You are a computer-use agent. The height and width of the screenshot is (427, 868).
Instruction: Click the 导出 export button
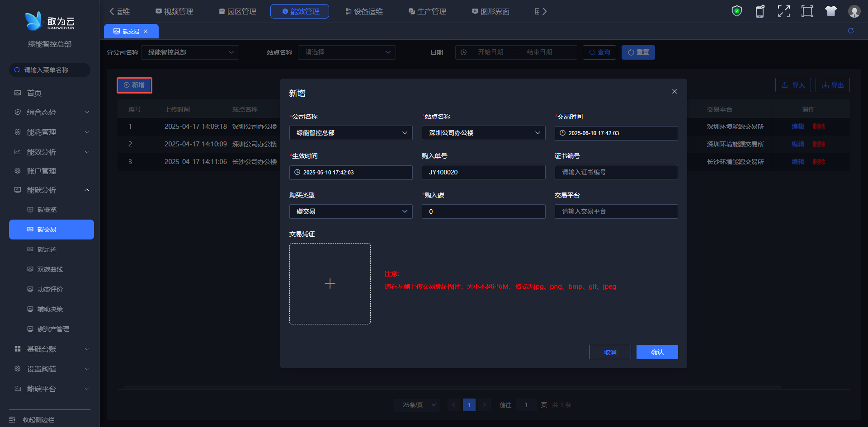833,85
